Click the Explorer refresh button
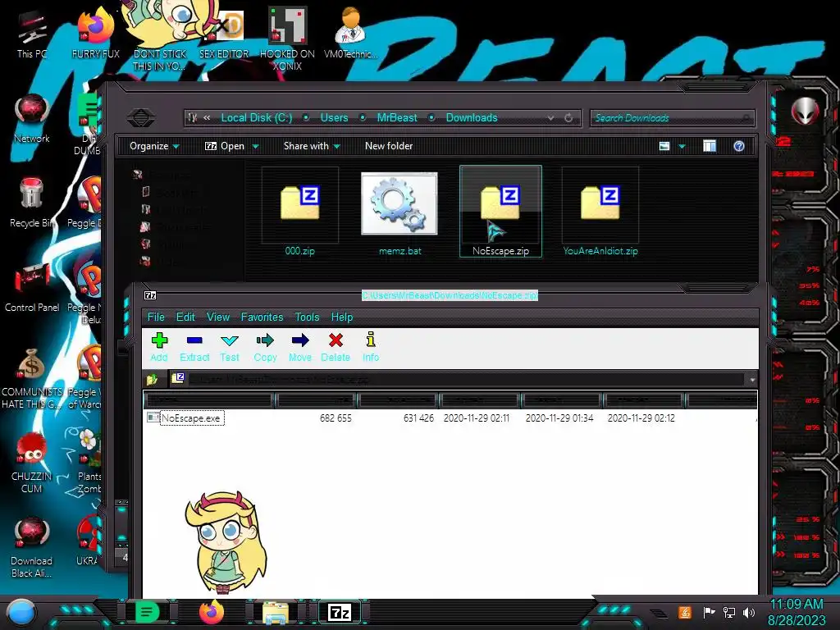This screenshot has height=630, width=840. point(568,118)
